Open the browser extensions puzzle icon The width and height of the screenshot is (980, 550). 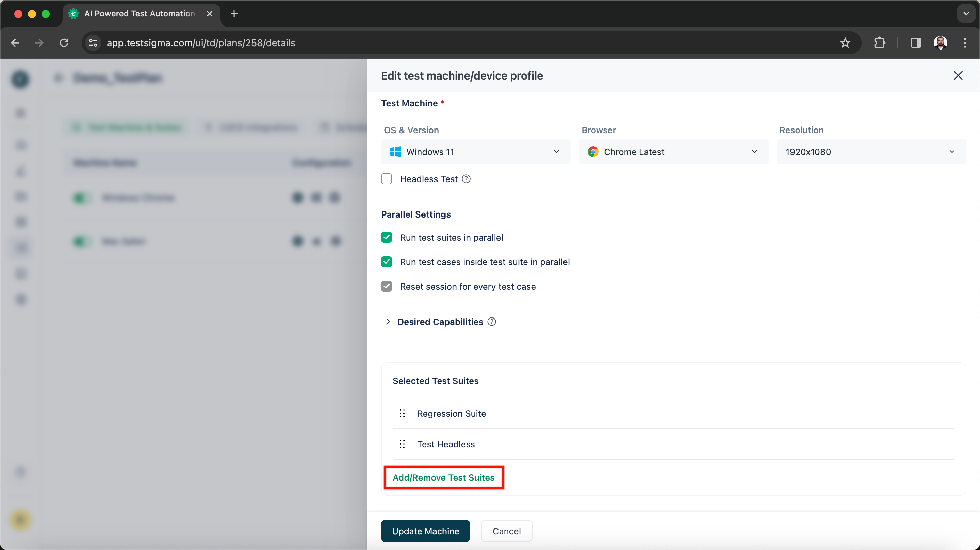[879, 43]
